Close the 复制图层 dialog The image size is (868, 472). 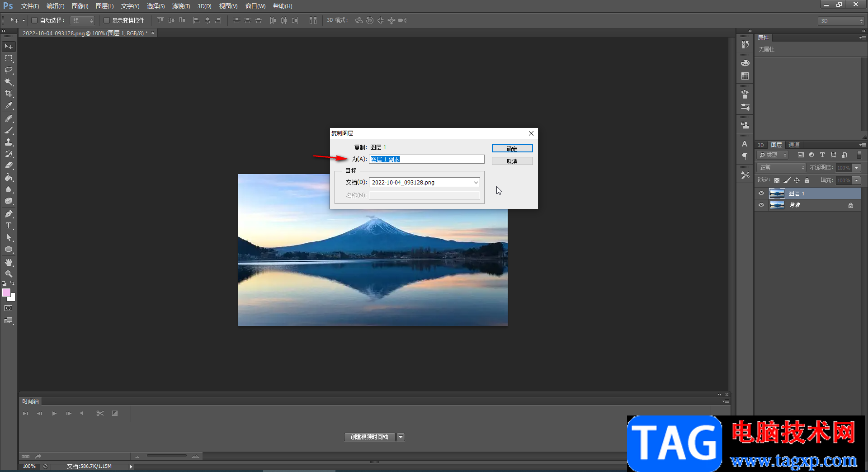click(x=531, y=133)
